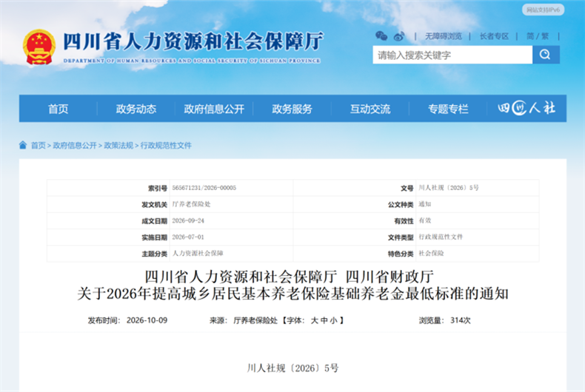The image size is (585, 392).
Task: Go to 首页 in the navigation bar
Action: [x=58, y=109]
